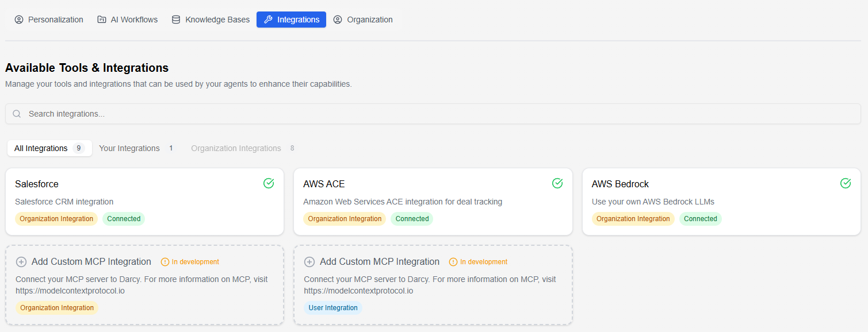
Task: Open the AWS Bedrock integration card title
Action: coord(620,184)
